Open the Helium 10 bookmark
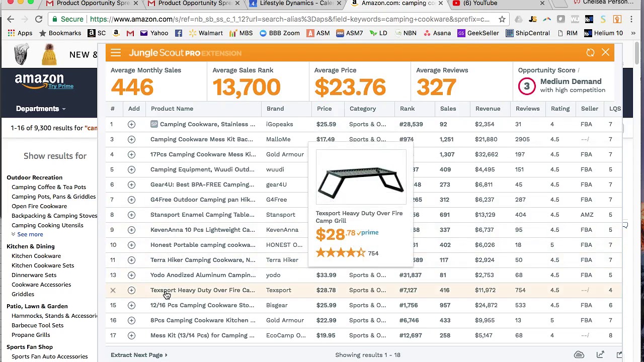The height and width of the screenshot is (362, 644). pyautogui.click(x=603, y=33)
